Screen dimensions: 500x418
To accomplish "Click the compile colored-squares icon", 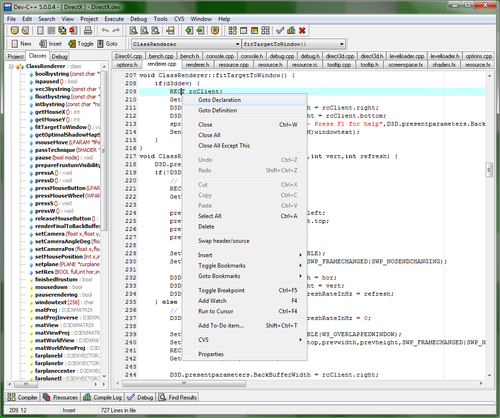I will [233, 31].
